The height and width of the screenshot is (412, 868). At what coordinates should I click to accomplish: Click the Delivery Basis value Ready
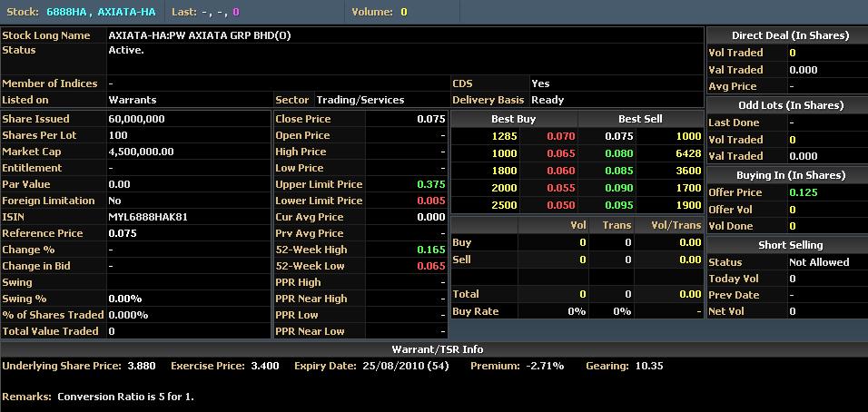[547, 100]
